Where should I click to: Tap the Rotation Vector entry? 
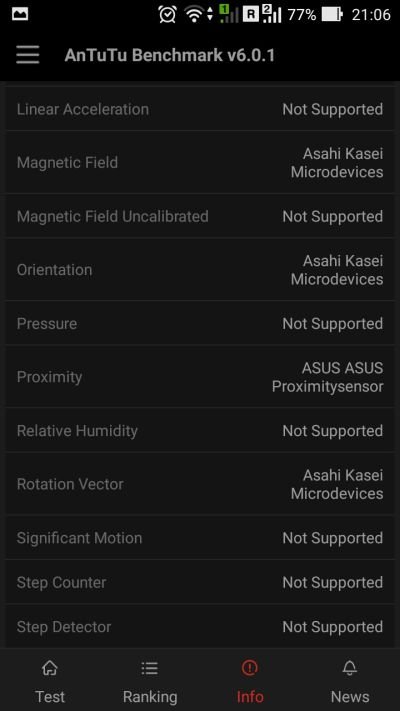coord(200,484)
